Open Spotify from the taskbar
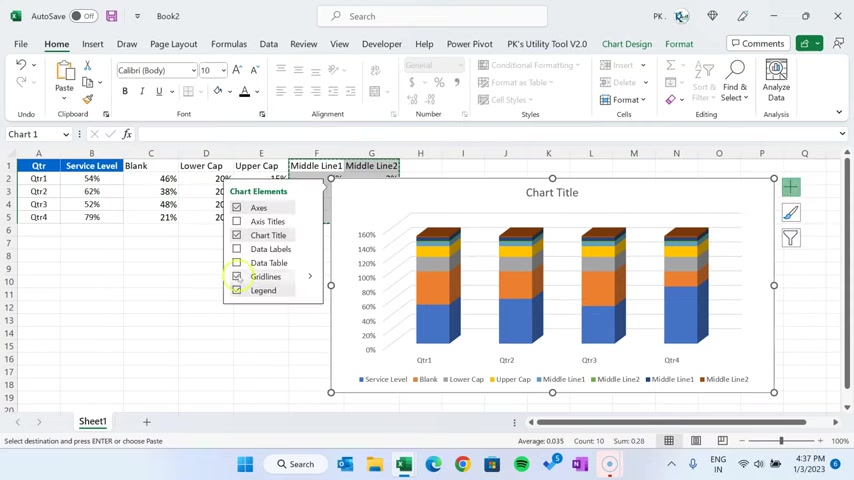 tap(522, 464)
